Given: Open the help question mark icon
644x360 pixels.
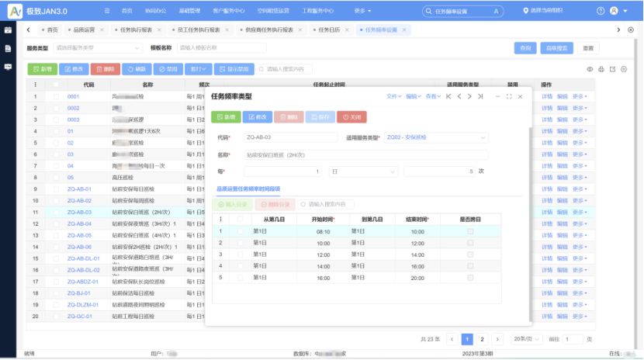Looking at the screenshot, I should tap(601, 11).
